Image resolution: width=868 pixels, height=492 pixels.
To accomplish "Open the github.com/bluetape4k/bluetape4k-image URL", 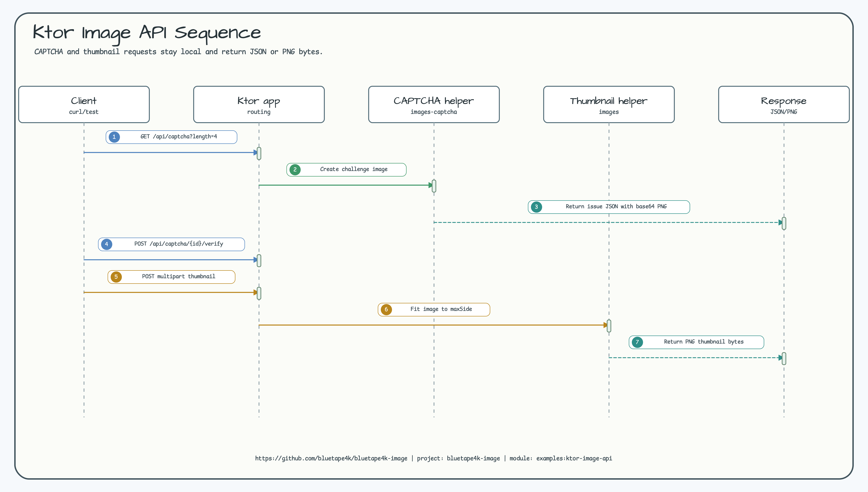I will [x=331, y=458].
